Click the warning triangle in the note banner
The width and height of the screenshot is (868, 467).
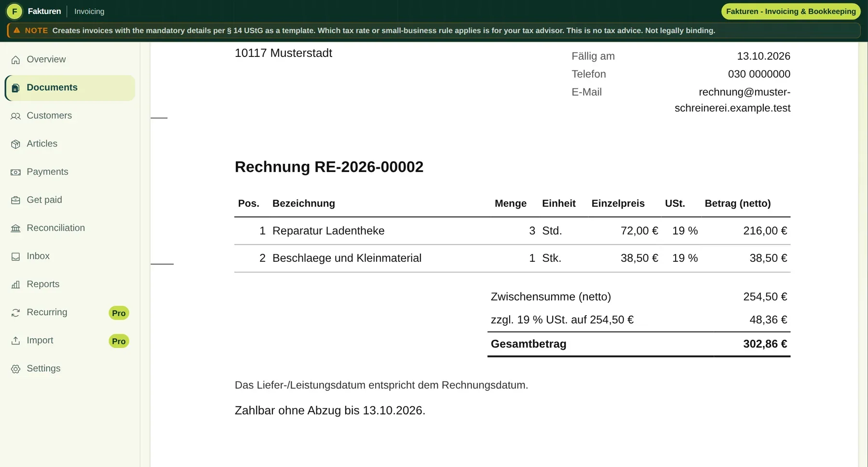(x=16, y=30)
